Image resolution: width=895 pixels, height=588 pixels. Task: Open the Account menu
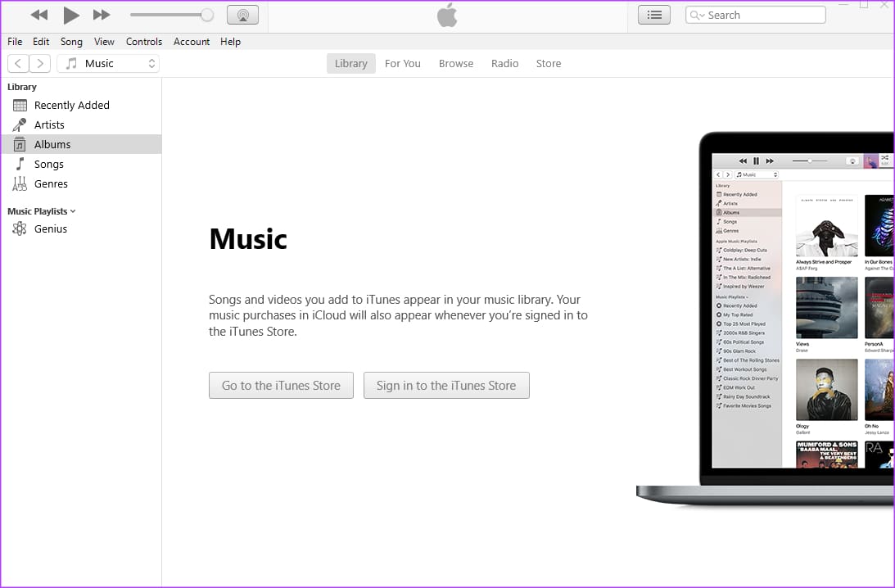point(192,42)
